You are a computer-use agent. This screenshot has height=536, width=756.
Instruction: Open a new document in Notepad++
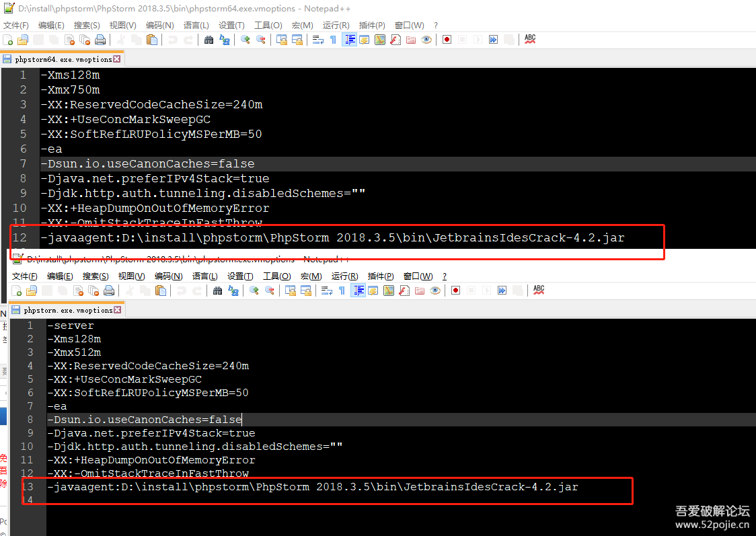tap(9, 39)
